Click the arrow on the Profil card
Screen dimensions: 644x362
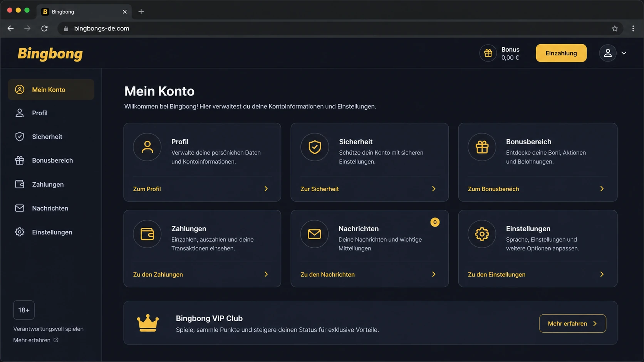pos(266,189)
